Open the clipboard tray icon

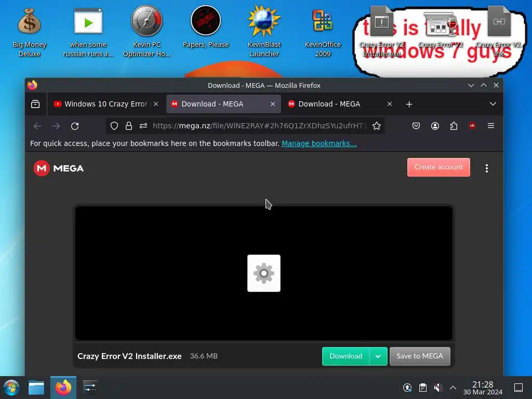point(423,388)
